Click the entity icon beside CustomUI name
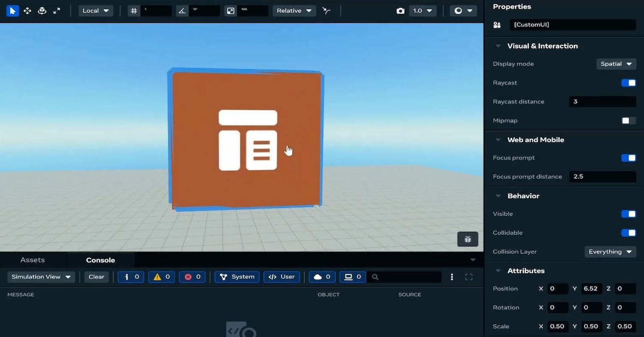644x337 pixels. (x=497, y=25)
